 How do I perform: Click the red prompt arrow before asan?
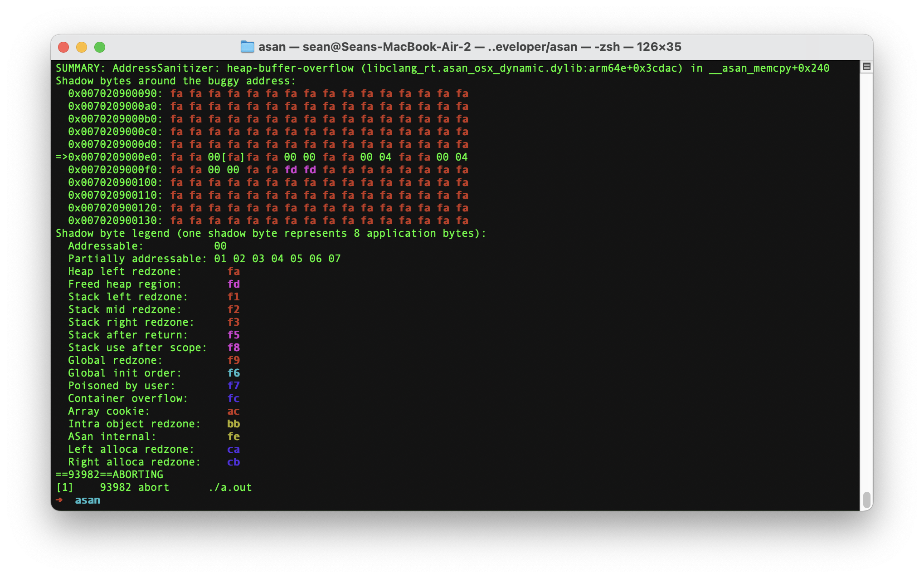click(59, 500)
